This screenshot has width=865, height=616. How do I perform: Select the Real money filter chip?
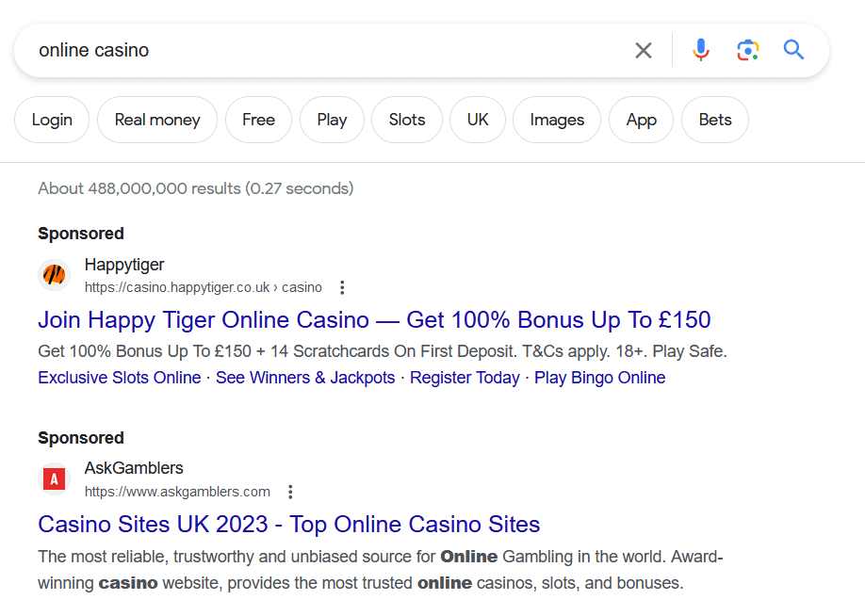(157, 120)
